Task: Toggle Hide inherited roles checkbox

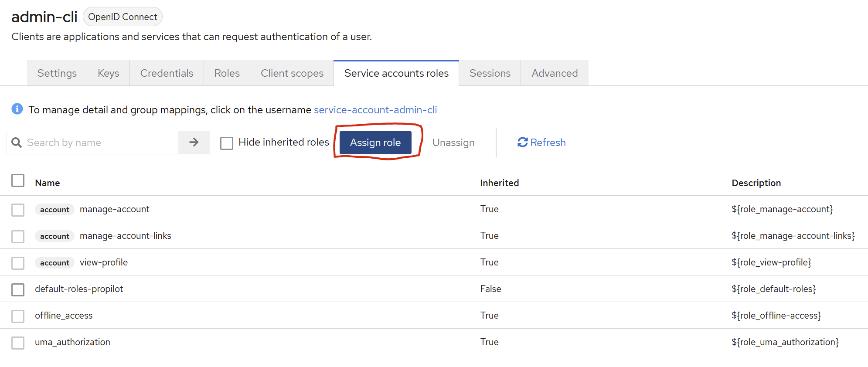Action: 227,143
